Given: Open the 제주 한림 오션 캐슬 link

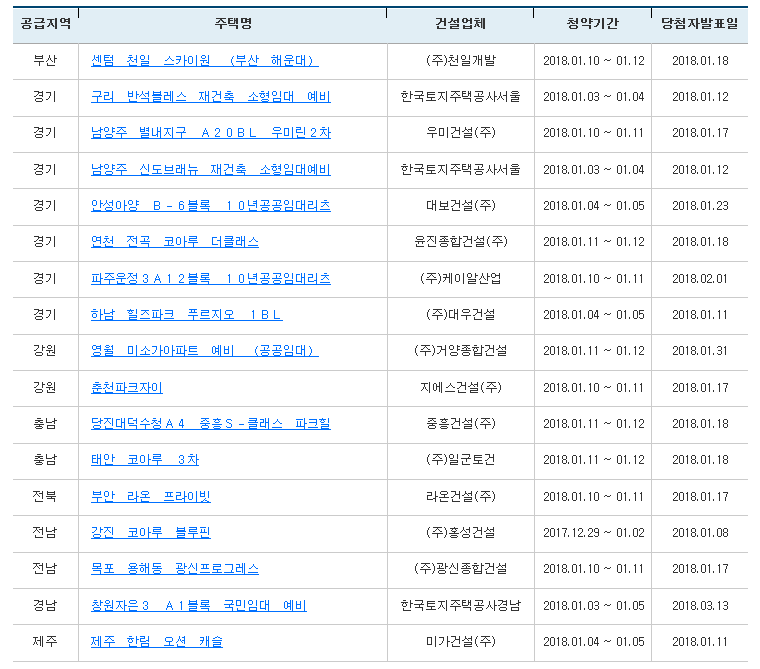Looking at the screenshot, I should coord(156,642).
